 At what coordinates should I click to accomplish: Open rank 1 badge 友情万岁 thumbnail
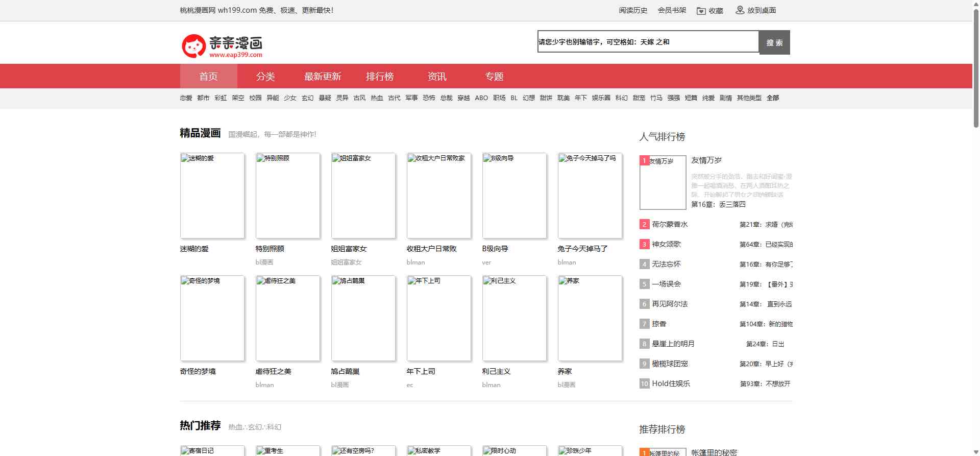click(663, 182)
